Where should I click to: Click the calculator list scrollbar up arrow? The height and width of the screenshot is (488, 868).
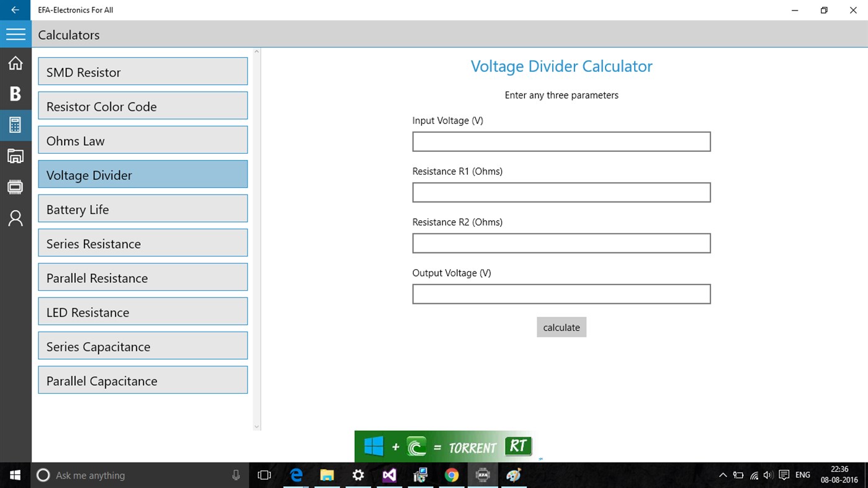[257, 52]
